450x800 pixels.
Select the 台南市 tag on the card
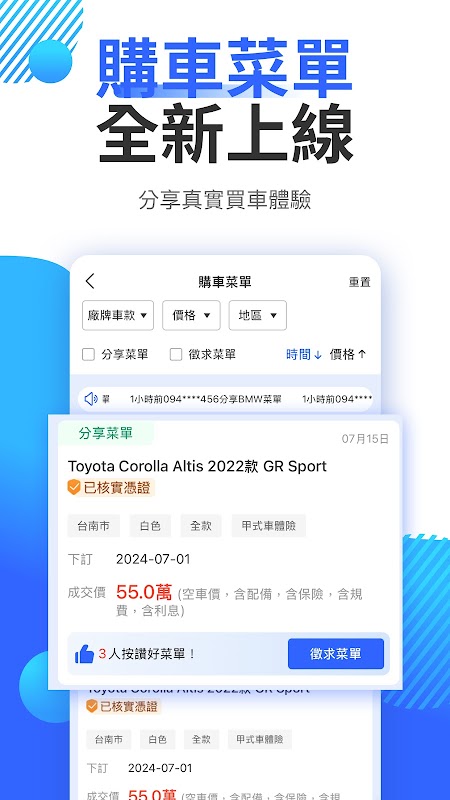coord(93,526)
